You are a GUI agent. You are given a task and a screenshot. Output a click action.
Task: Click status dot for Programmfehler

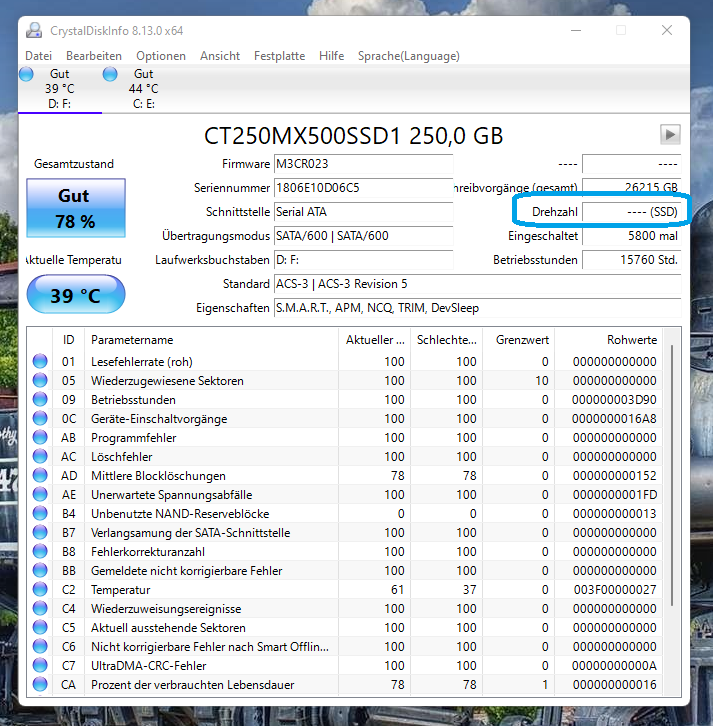point(40,437)
